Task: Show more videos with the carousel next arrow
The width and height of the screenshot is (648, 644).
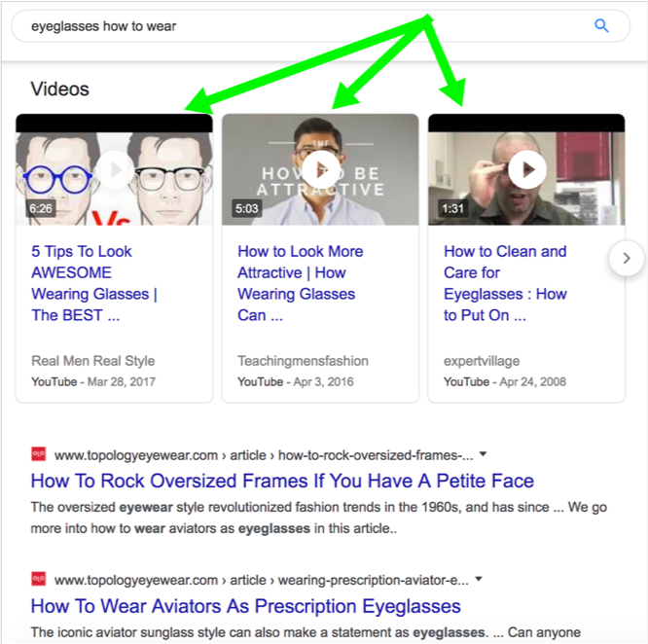Action: pos(627,258)
